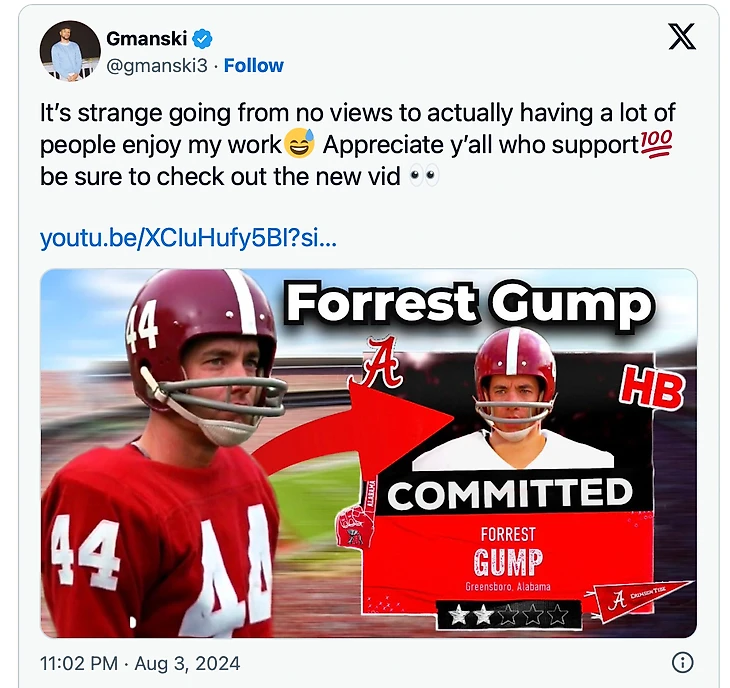The width and height of the screenshot is (730, 688).
Task: Open the Gmanski display name
Action: (146, 39)
